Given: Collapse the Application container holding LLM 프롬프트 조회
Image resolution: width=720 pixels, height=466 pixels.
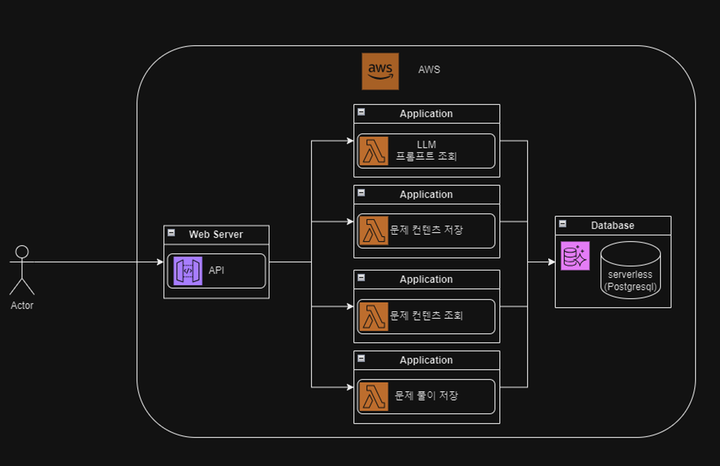Looking at the screenshot, I should tap(362, 114).
